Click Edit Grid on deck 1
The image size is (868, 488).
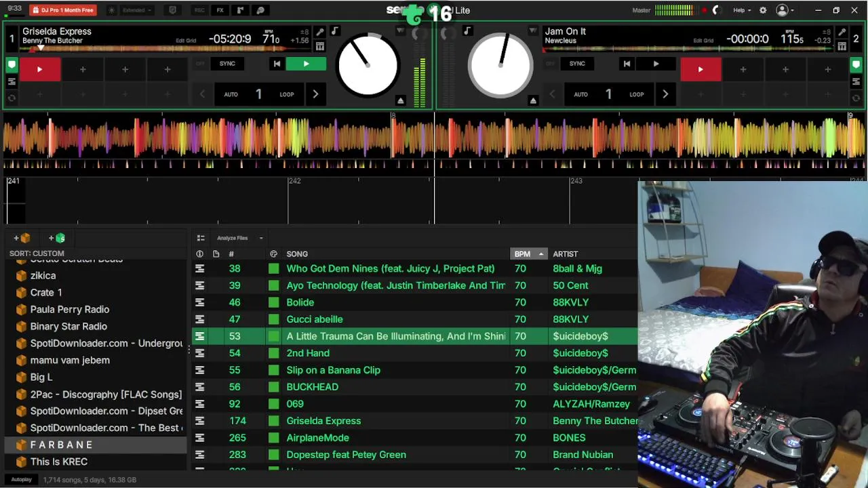click(186, 41)
